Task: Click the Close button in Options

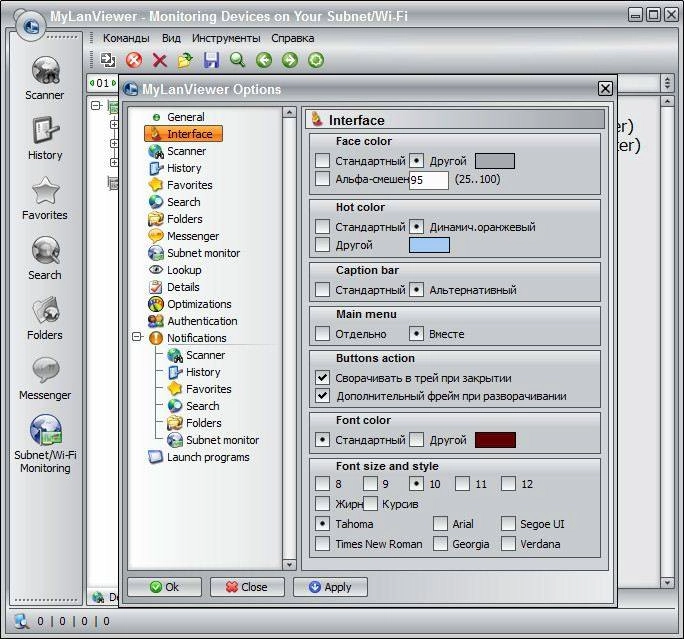Action: [x=247, y=587]
